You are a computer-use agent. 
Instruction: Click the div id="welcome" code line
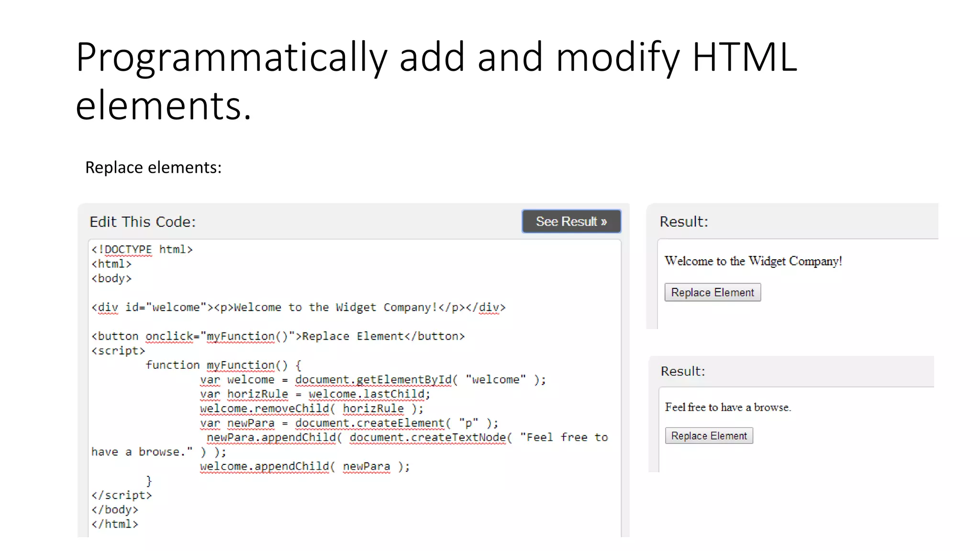pyautogui.click(x=299, y=307)
